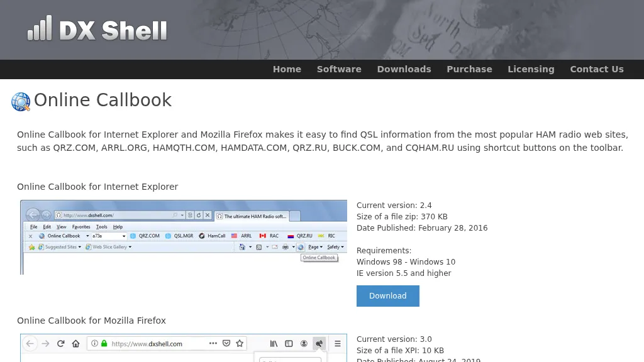Select the text Windows 98 - Windows 10
This screenshot has width=644, height=362.
click(406, 262)
